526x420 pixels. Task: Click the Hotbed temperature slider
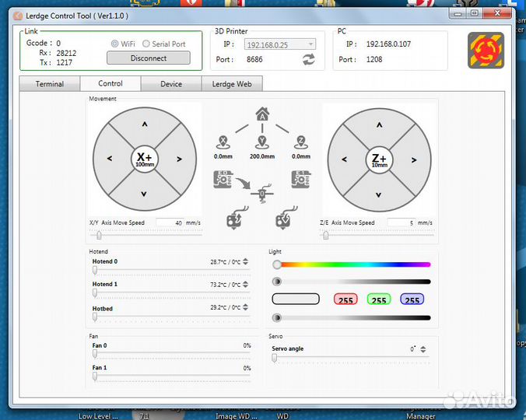[171, 317]
